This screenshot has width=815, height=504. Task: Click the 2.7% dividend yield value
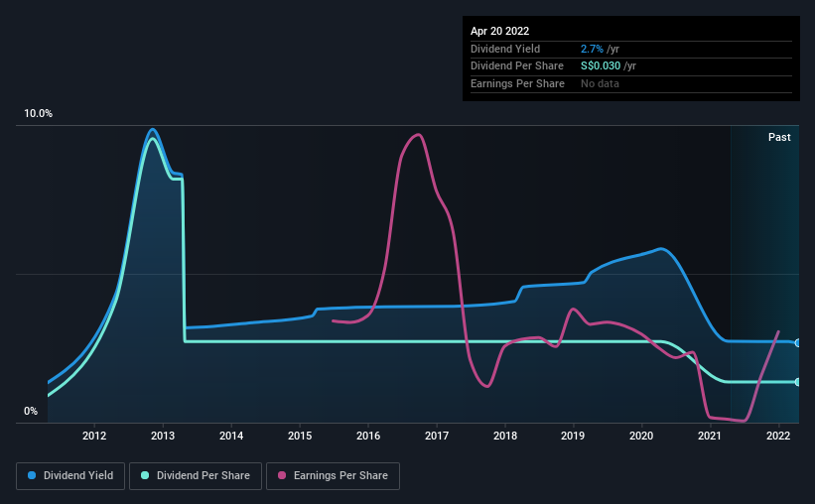(x=592, y=49)
